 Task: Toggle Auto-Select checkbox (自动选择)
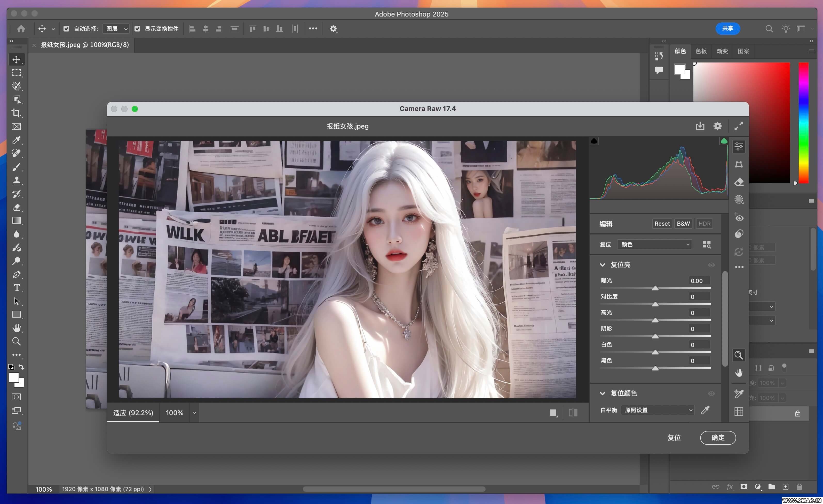coord(66,29)
